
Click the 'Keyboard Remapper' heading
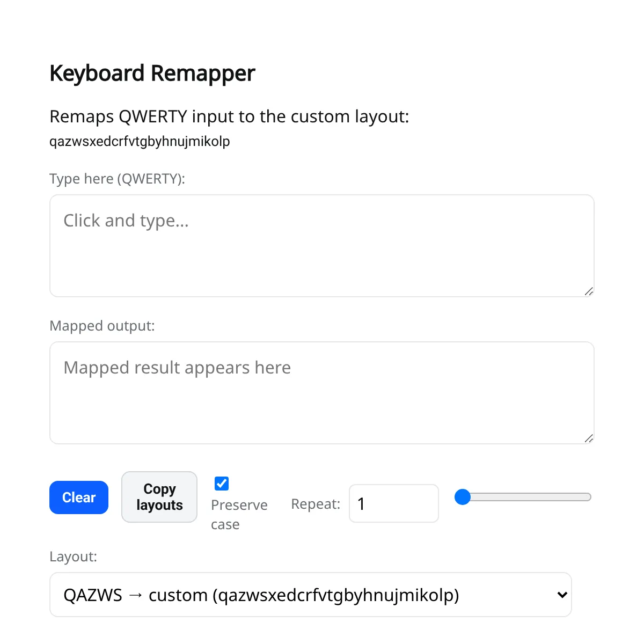pos(152,73)
